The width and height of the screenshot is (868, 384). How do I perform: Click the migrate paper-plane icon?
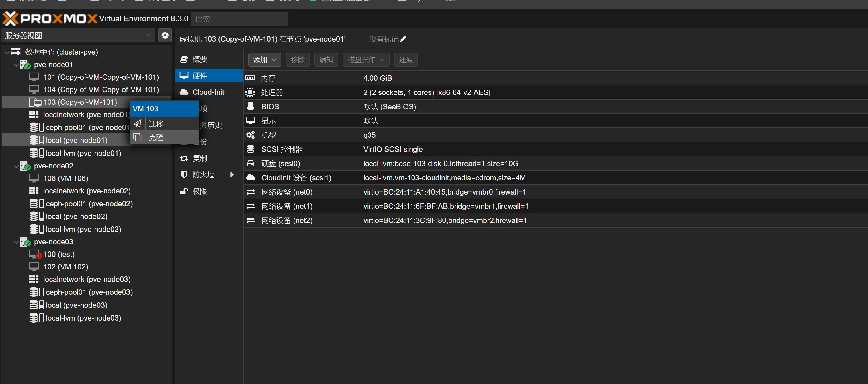[138, 123]
